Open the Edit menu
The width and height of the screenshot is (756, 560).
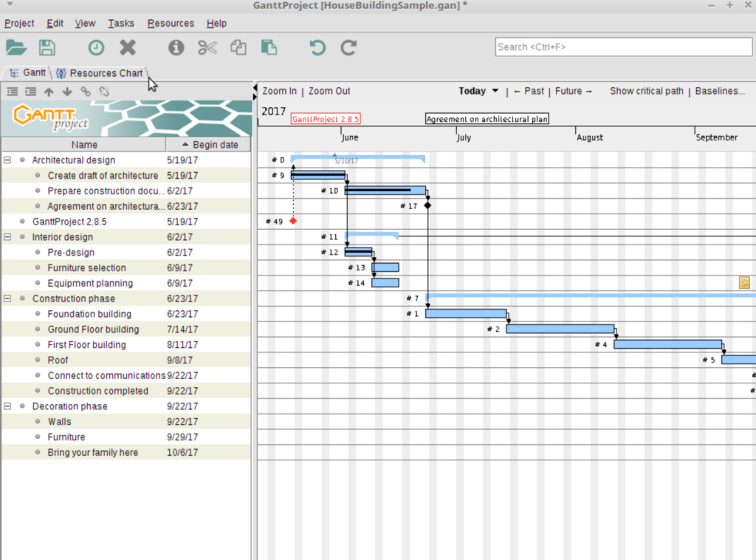[55, 23]
